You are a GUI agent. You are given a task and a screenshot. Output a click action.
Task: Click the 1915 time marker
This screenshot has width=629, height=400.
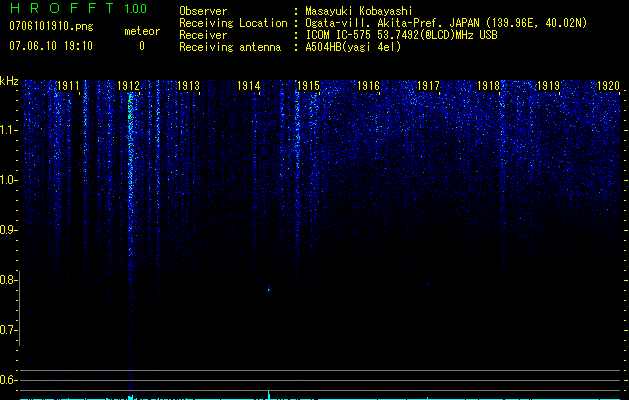[x=308, y=85]
